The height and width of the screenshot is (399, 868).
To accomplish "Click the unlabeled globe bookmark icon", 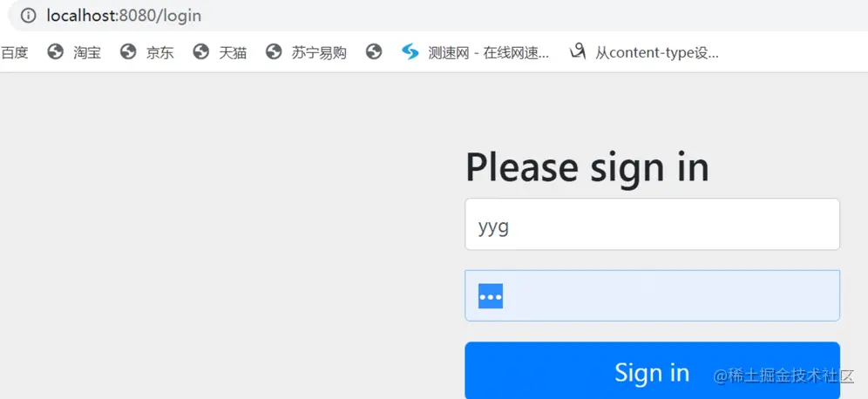I will 374,52.
